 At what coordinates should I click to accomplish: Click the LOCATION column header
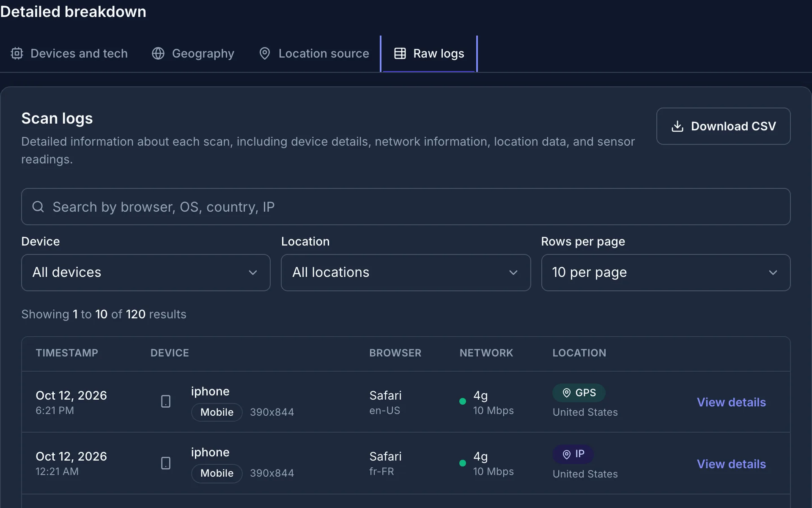tap(579, 353)
